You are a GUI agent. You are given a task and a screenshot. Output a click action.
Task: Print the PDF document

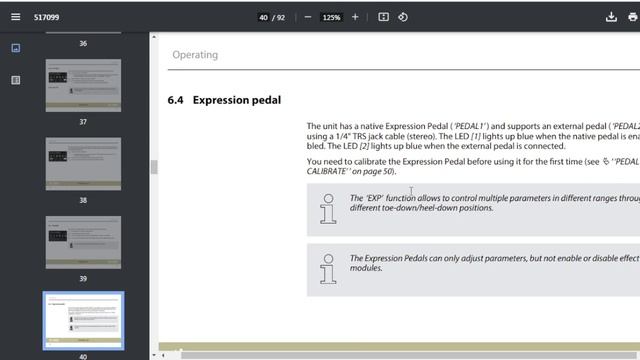pyautogui.click(x=633, y=17)
